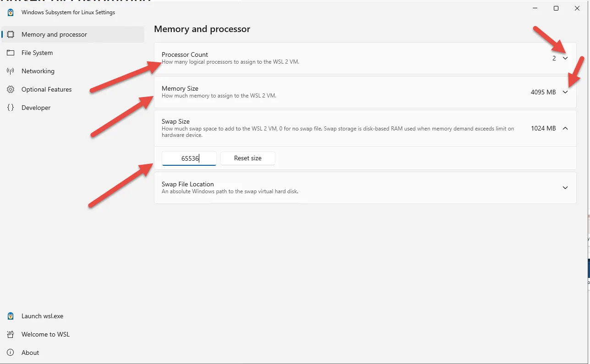Click the About penguin icon
The image size is (590, 364).
click(11, 353)
